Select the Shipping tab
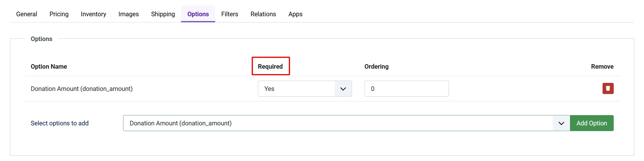The image size is (644, 161). tap(163, 14)
